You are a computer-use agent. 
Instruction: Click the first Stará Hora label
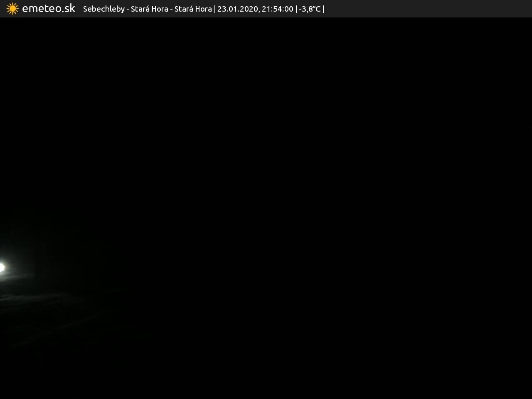click(149, 9)
